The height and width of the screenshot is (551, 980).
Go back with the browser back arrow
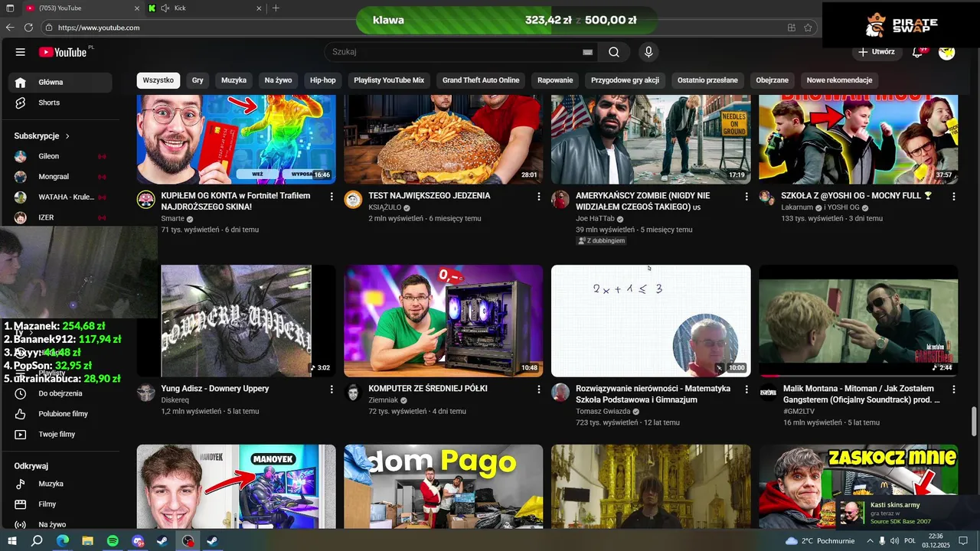point(10,28)
